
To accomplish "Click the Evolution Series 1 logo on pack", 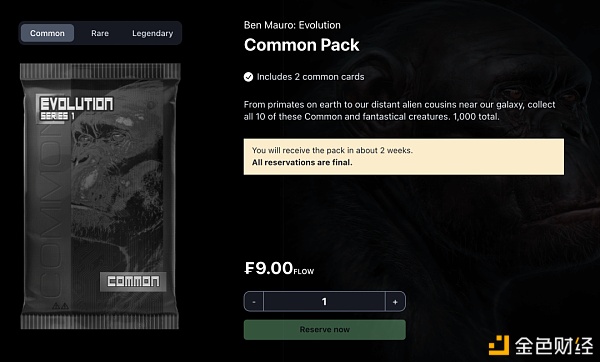I will coord(76,108).
